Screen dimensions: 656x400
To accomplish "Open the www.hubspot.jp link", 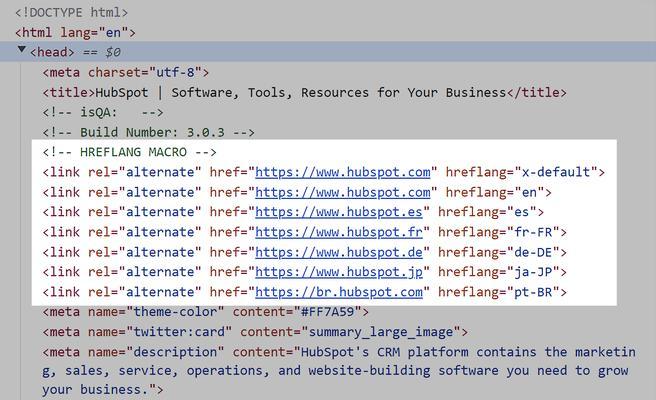I will pos(339,272).
